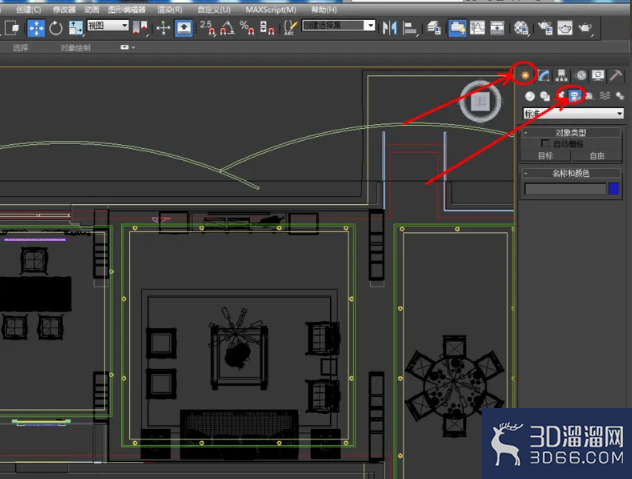Enable the 自动栅格 checkbox
Screen dimensions: 632x479
click(x=545, y=144)
